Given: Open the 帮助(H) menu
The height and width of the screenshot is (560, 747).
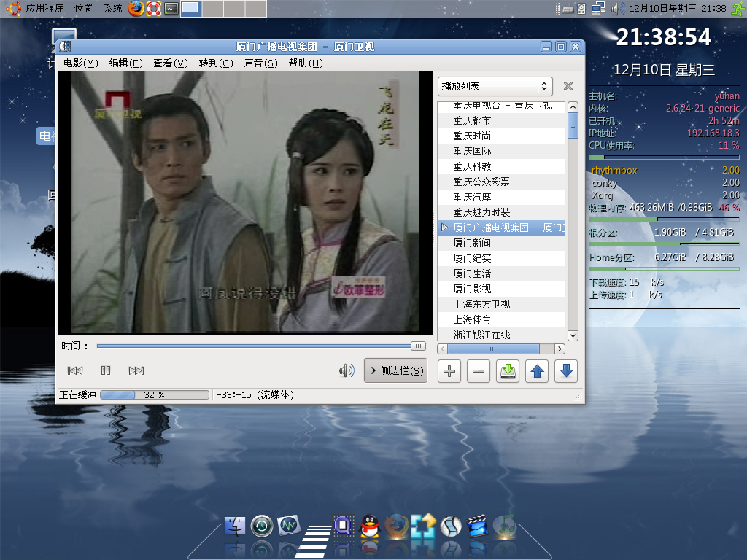Looking at the screenshot, I should (x=306, y=63).
